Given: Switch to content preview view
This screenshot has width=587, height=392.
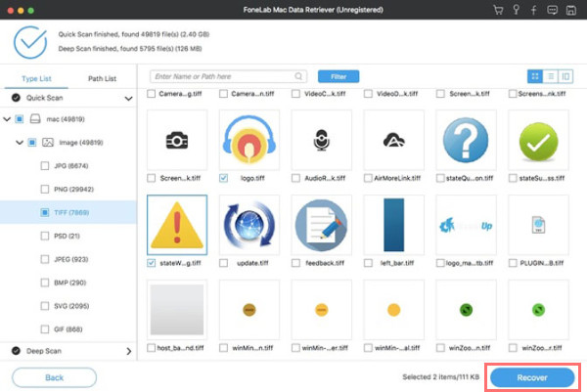Looking at the screenshot, I should click(x=565, y=76).
